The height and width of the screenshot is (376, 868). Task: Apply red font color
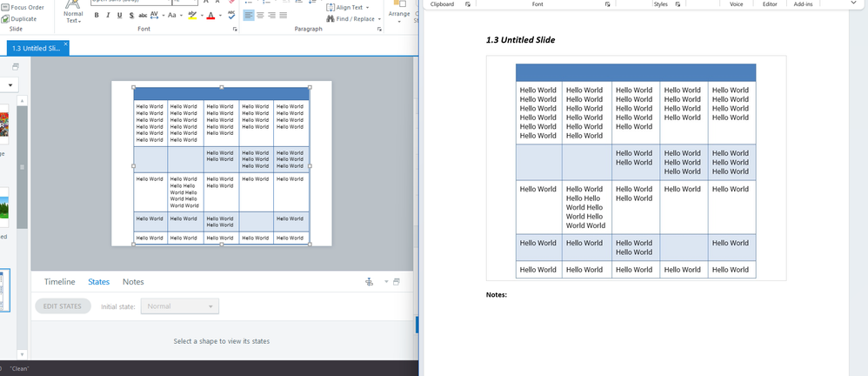tap(210, 16)
